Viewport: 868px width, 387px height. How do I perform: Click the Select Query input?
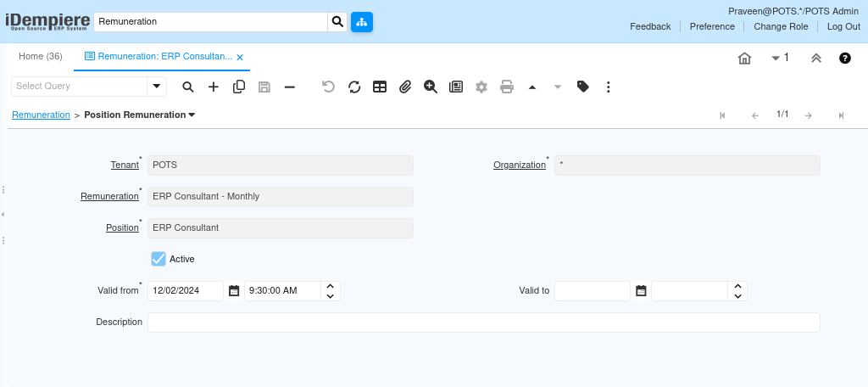(x=80, y=86)
